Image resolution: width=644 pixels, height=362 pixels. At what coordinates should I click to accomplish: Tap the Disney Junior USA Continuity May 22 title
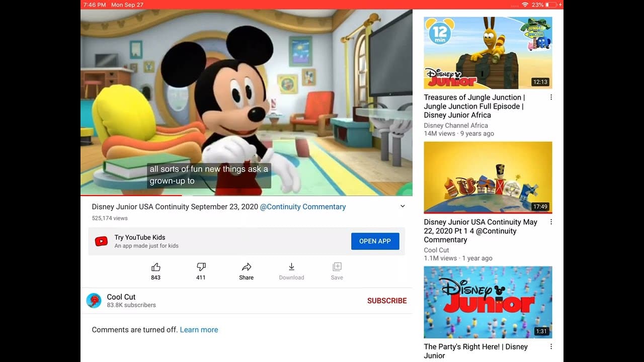(x=480, y=231)
